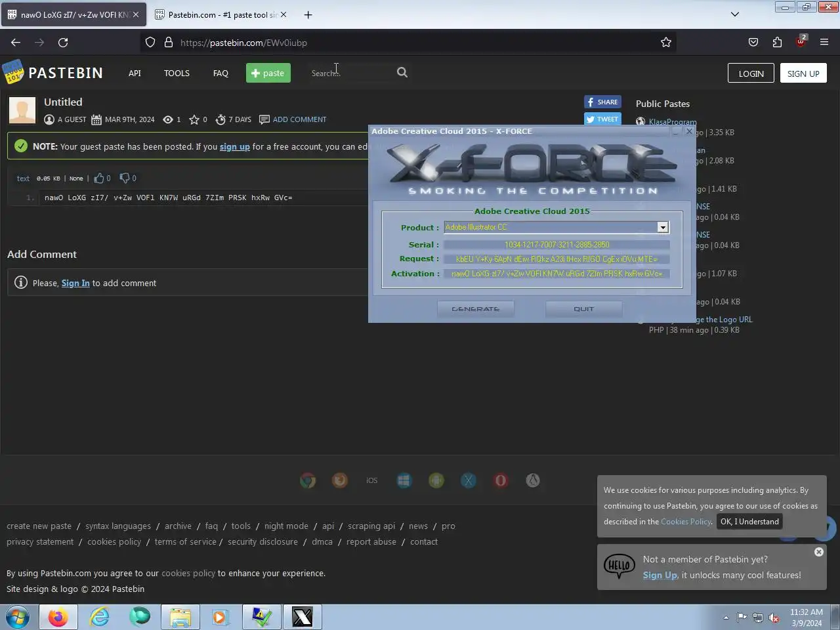Click the guest user avatar thumbnail

tap(22, 110)
